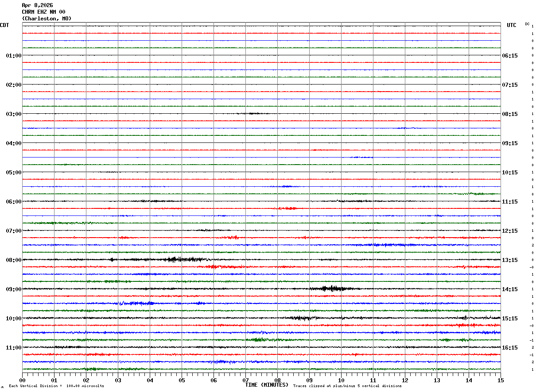Select the 07 minute axis tick label
Screen dimensions: 536x392
click(245, 380)
